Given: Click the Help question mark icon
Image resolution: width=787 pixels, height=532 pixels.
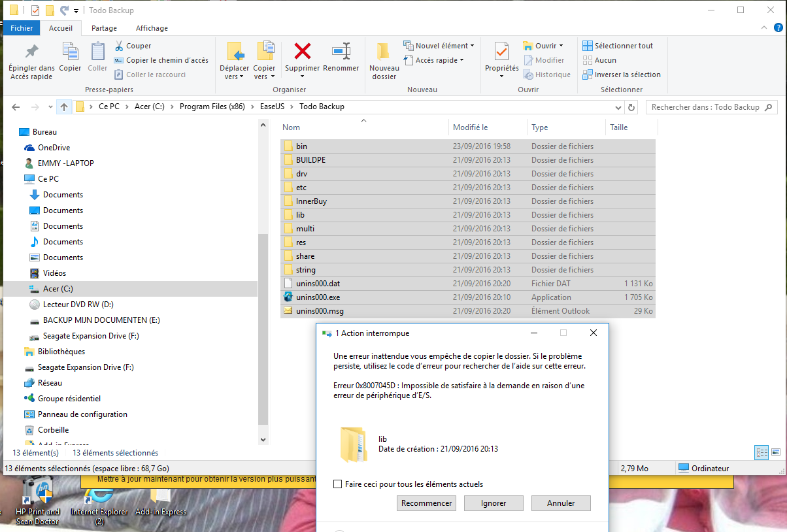Looking at the screenshot, I should click(778, 28).
